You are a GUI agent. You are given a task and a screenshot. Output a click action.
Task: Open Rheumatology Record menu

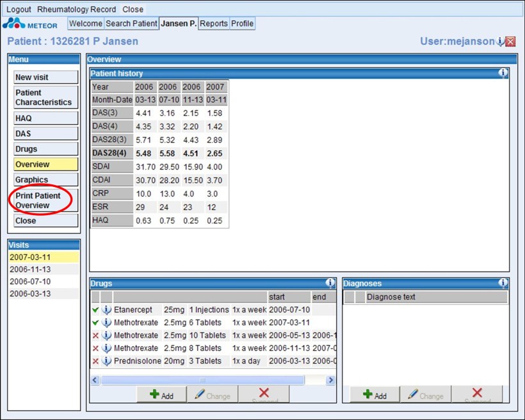pyautogui.click(x=76, y=10)
